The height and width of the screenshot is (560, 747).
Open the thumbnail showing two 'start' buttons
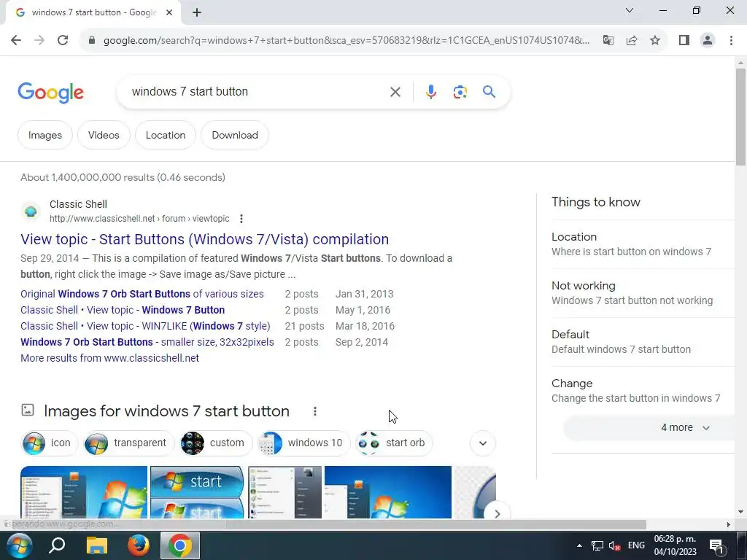coord(197,492)
